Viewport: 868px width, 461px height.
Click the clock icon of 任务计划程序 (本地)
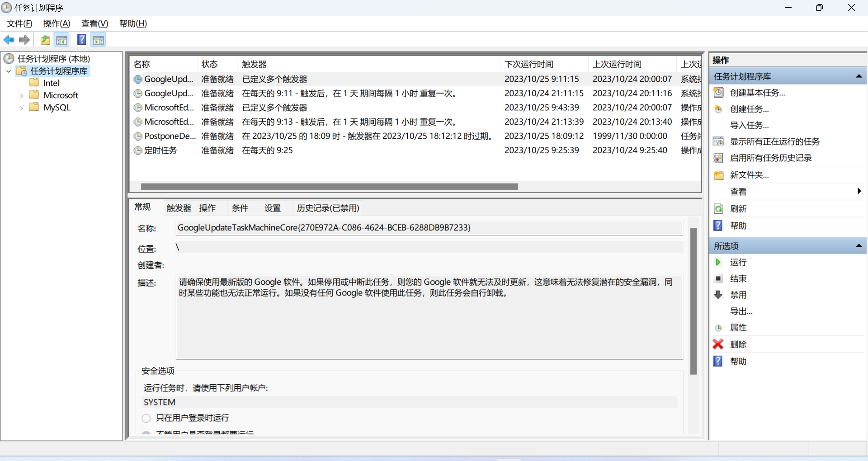coord(9,58)
